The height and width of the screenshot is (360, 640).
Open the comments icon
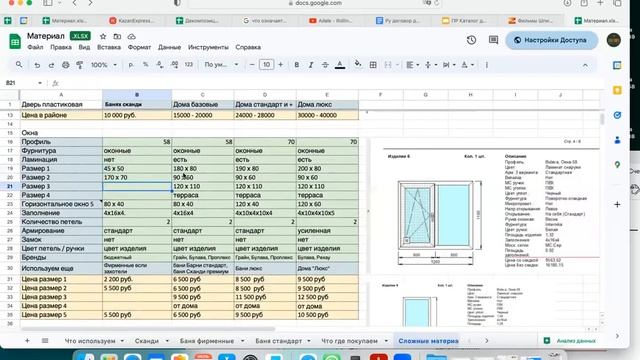493,40
